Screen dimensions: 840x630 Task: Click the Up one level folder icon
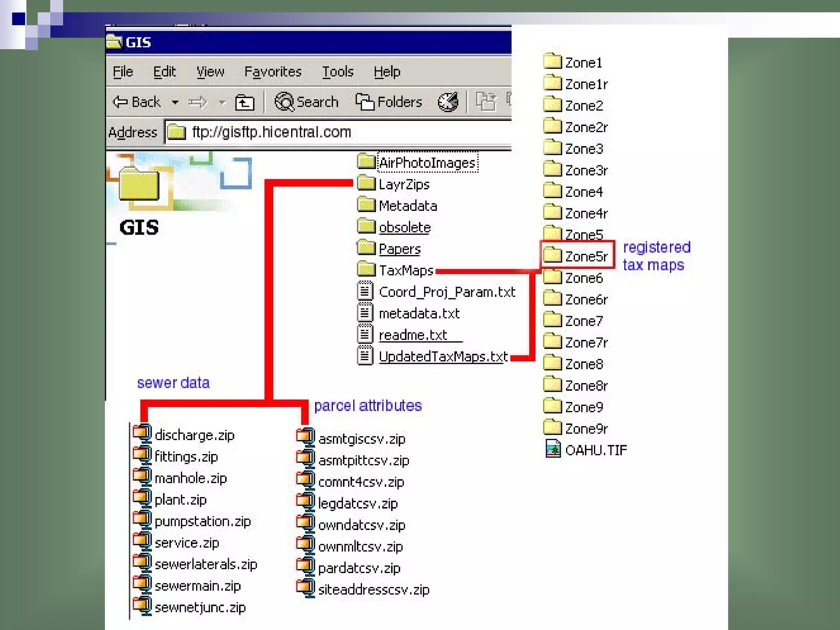pyautogui.click(x=244, y=102)
